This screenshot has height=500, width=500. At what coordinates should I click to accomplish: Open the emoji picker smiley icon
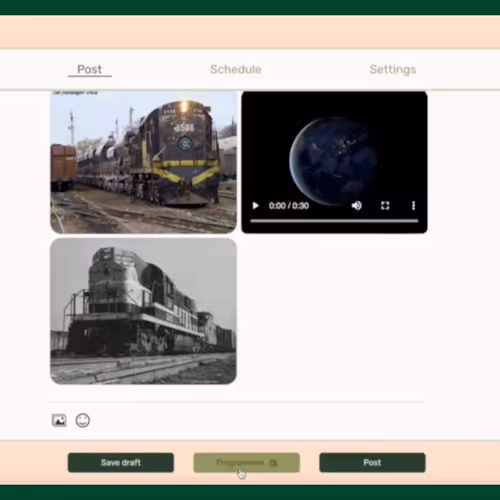click(83, 420)
